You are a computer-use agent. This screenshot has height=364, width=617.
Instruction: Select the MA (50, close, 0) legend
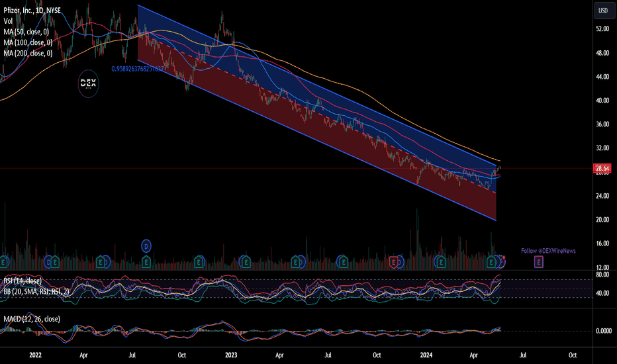click(x=26, y=32)
